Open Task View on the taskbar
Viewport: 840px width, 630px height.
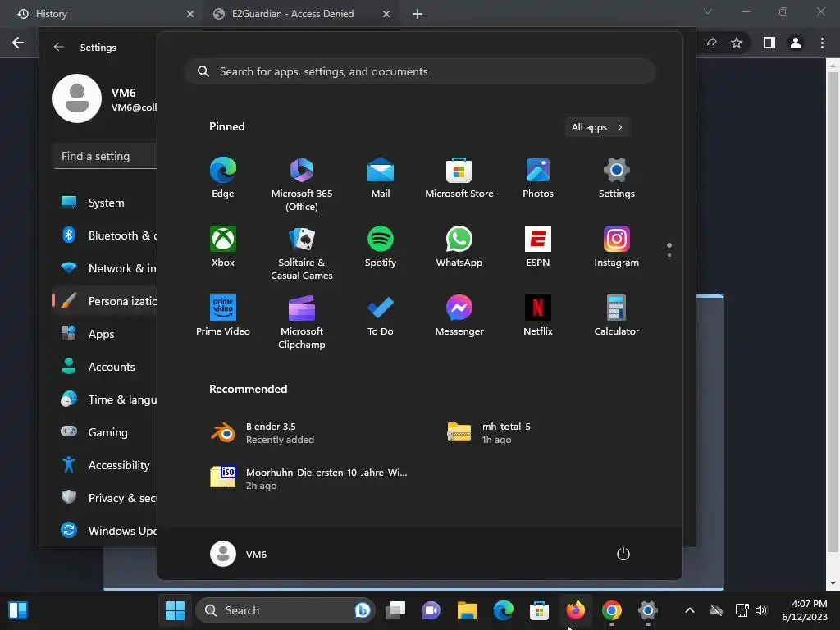click(395, 610)
